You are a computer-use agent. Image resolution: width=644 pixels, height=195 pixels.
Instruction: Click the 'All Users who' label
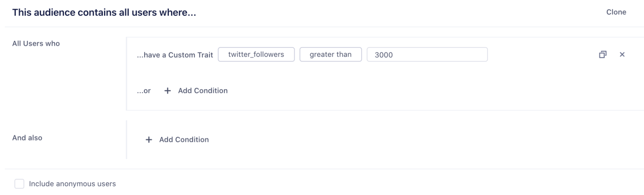tap(36, 43)
